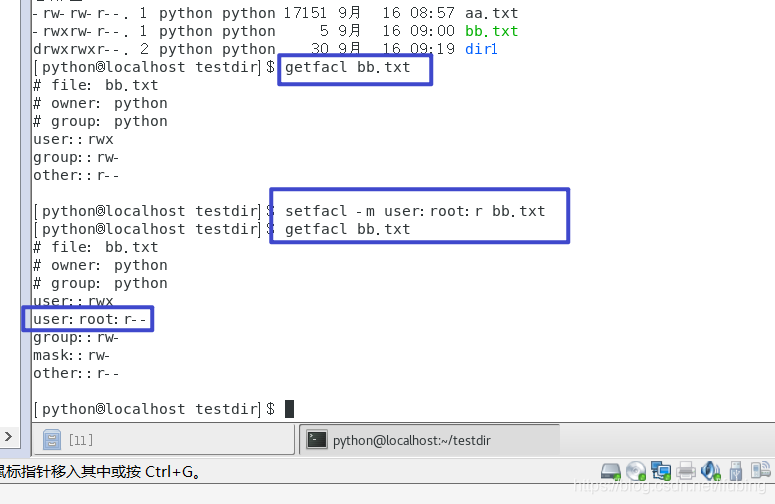Viewport: 775px width, 504px height.
Task: Expand the side panel with the chevron arrow
Action: [8, 436]
